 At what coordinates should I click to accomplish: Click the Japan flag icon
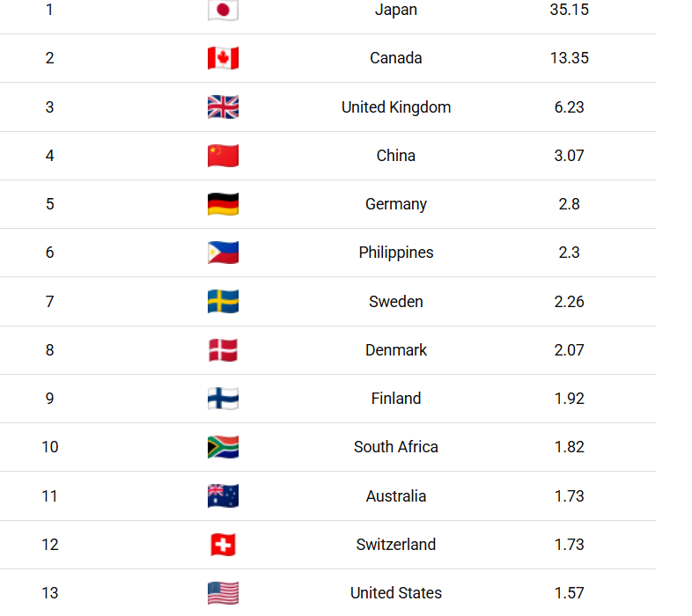tap(223, 11)
